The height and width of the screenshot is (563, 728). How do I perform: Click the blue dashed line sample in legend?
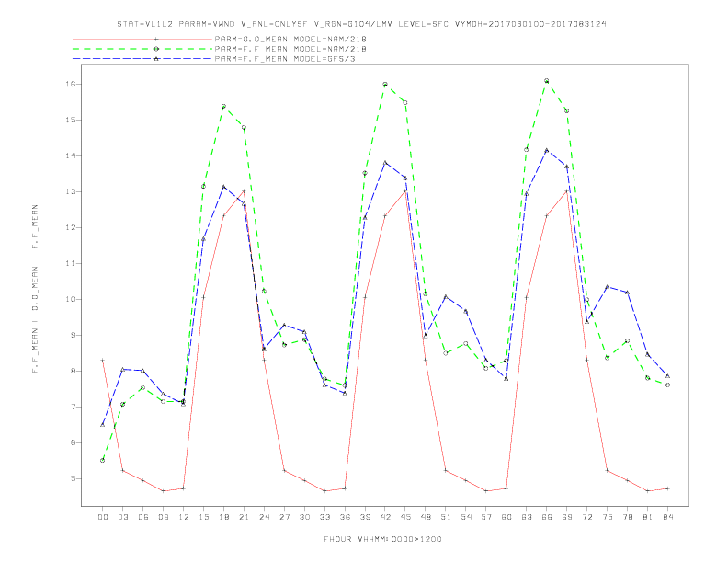(142, 59)
